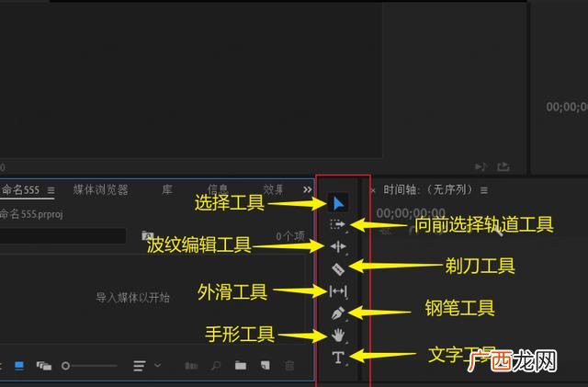Switch to the 库 tab
Screen dimensions: 588x387
167,189
